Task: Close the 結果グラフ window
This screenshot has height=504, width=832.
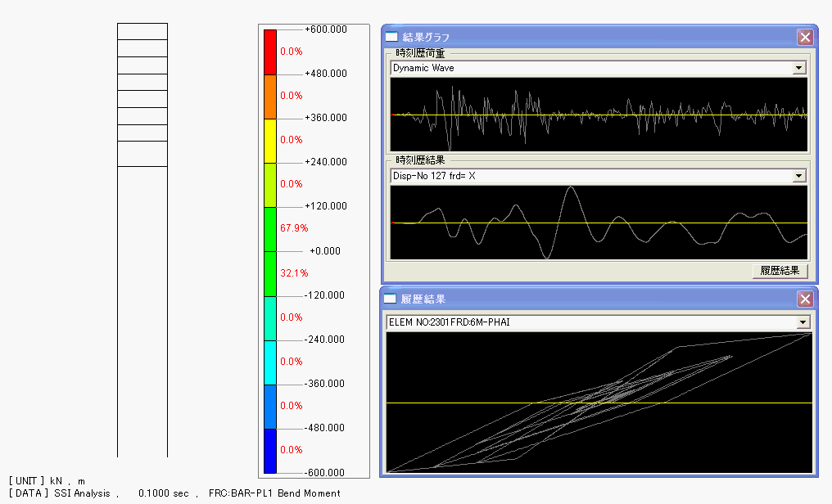Action: (805, 37)
